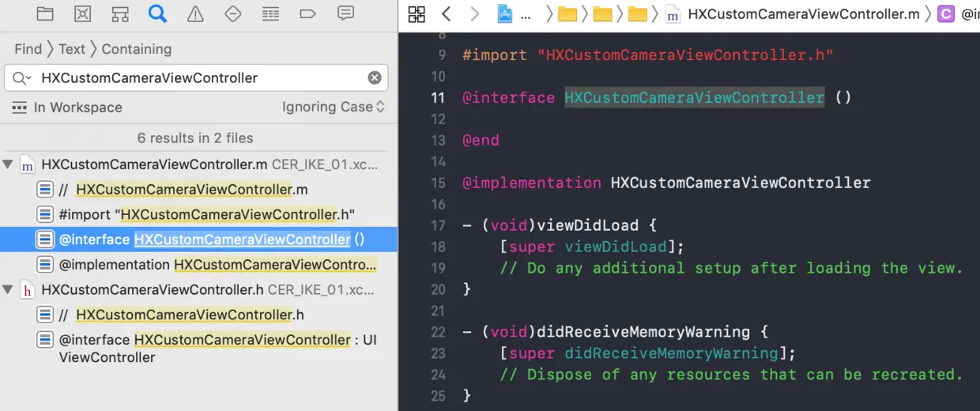Click the third folder in jump bar
The width and height of the screenshot is (980, 411).
click(x=637, y=13)
